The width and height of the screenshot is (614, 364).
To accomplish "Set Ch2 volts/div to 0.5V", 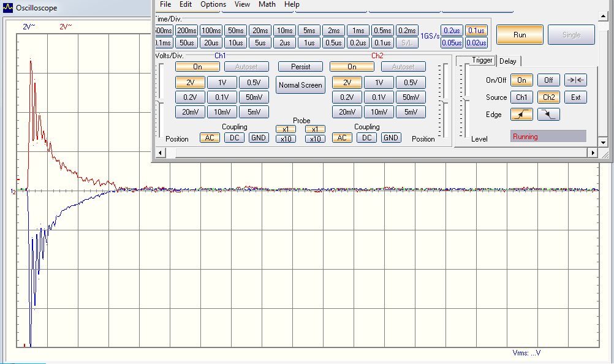I will (x=411, y=83).
